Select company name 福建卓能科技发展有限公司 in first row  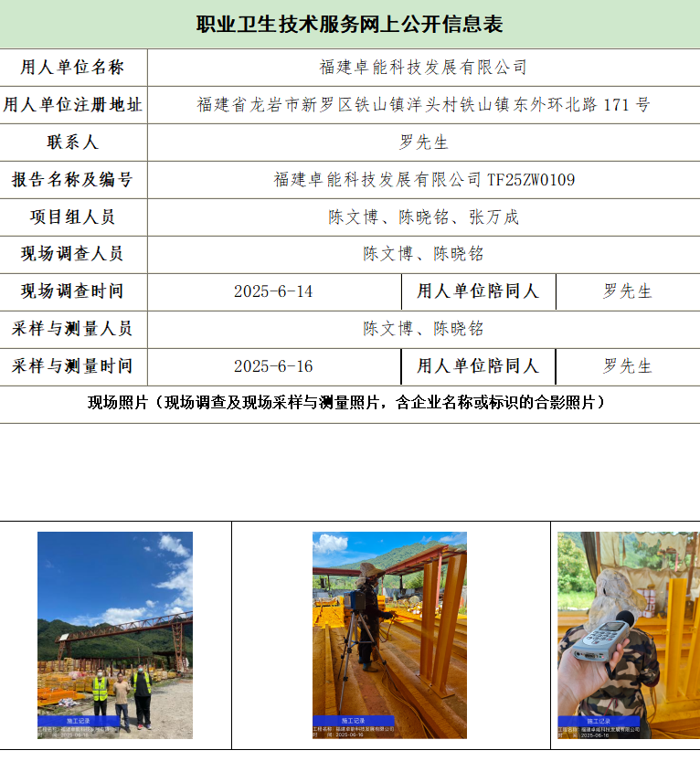[x=423, y=67]
